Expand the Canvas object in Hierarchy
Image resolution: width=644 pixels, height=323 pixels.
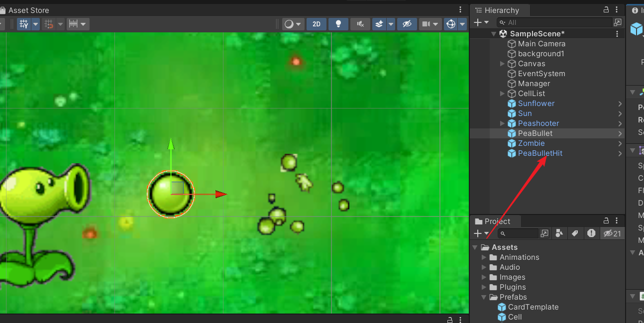tap(502, 64)
